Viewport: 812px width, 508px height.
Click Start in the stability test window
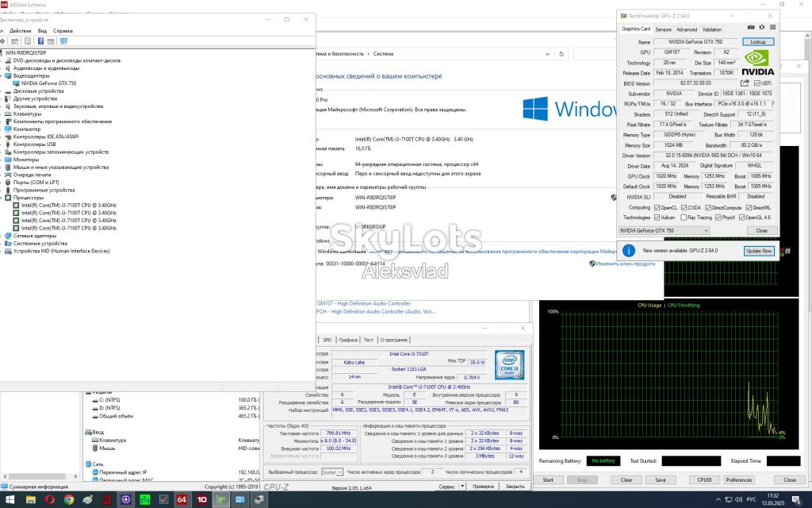(548, 480)
